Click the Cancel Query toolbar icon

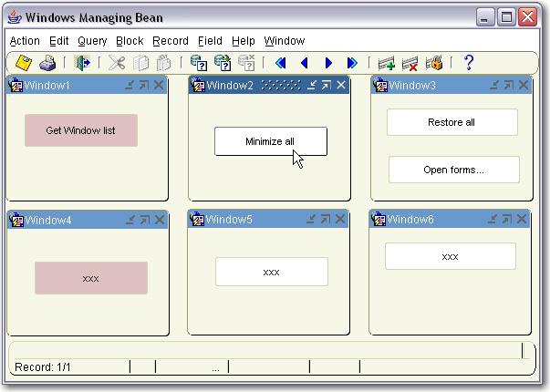[246, 63]
